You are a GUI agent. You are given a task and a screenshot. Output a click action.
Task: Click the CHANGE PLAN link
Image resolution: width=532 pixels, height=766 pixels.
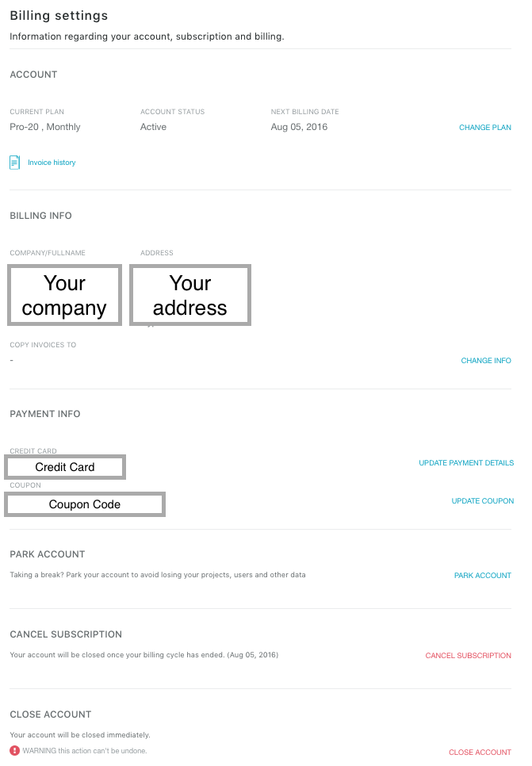pos(485,128)
